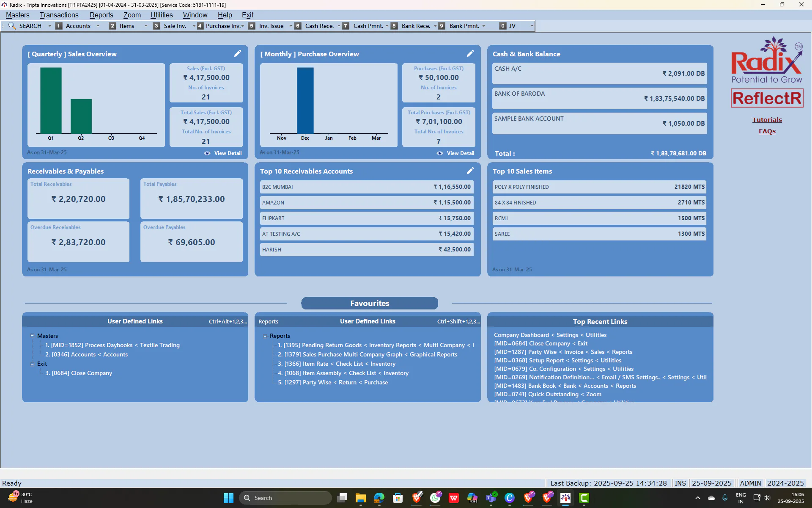Open the Zoom menu
The width and height of the screenshot is (812, 508).
[x=132, y=15]
